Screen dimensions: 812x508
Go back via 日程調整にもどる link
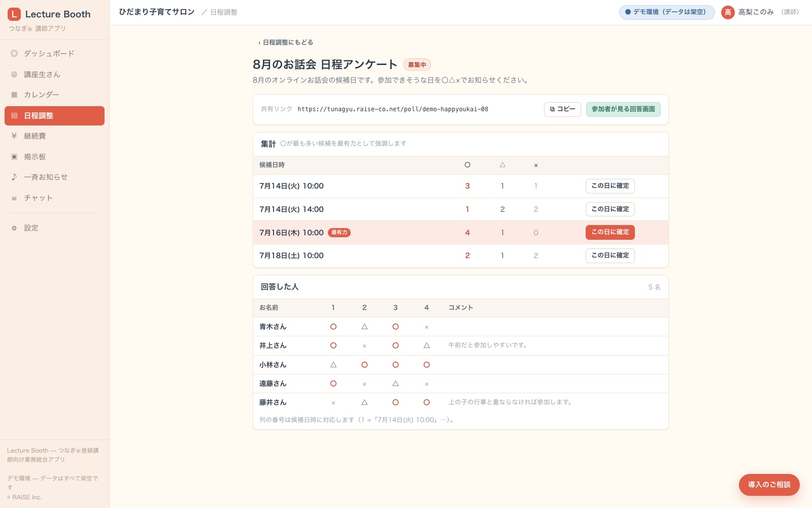point(285,43)
